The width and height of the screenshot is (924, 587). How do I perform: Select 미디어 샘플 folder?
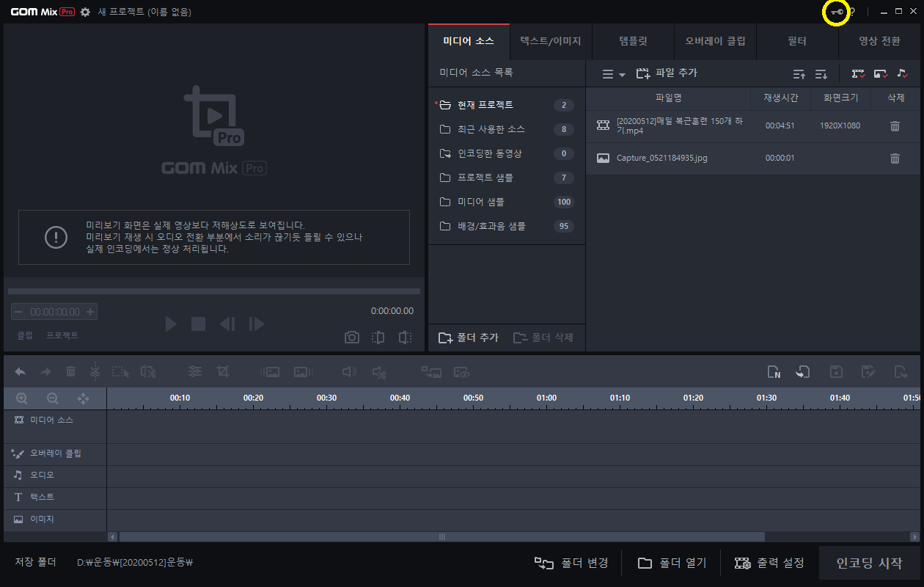[x=506, y=202]
